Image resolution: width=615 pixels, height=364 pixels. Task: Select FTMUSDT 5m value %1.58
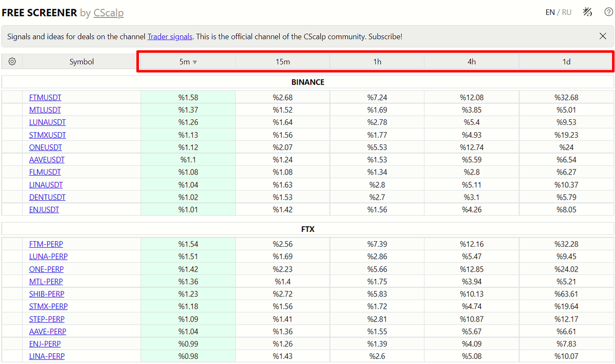pyautogui.click(x=188, y=97)
